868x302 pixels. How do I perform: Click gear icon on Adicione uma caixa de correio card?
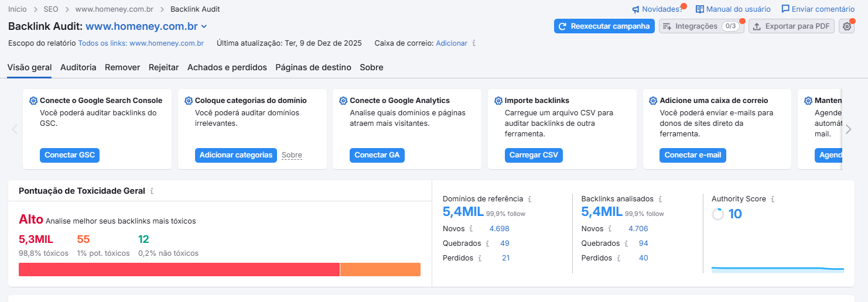coord(654,101)
